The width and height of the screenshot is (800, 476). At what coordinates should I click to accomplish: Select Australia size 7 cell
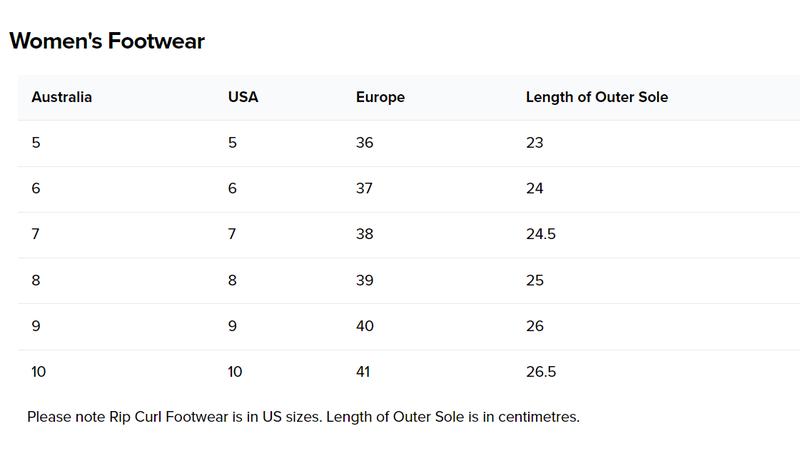pyautogui.click(x=35, y=234)
